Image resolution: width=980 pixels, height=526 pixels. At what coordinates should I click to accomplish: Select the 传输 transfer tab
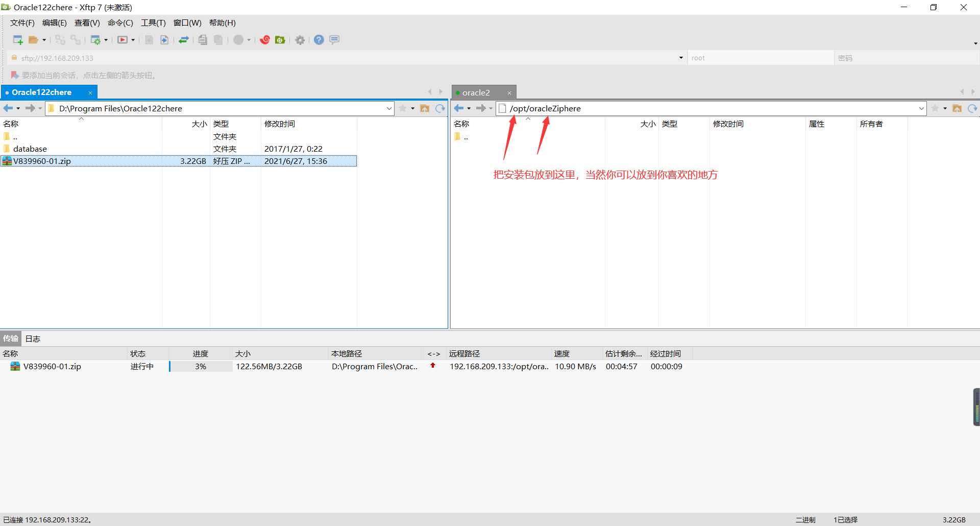coord(10,339)
